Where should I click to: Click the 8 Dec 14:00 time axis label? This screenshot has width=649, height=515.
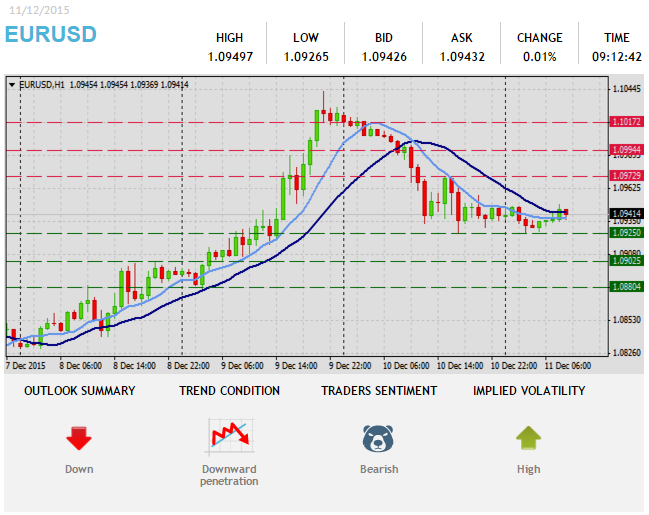click(x=135, y=366)
